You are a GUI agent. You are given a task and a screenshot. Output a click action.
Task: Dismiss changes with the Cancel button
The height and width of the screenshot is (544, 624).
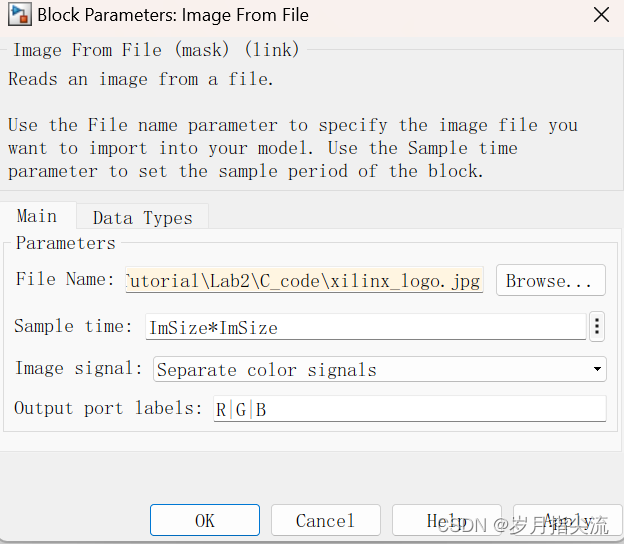coord(326,520)
